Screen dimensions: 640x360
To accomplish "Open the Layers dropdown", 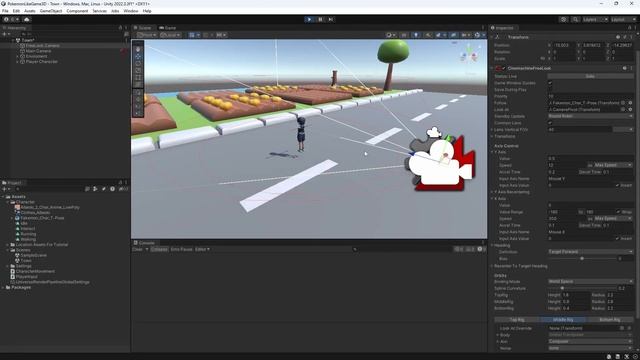I will pos(595,19).
